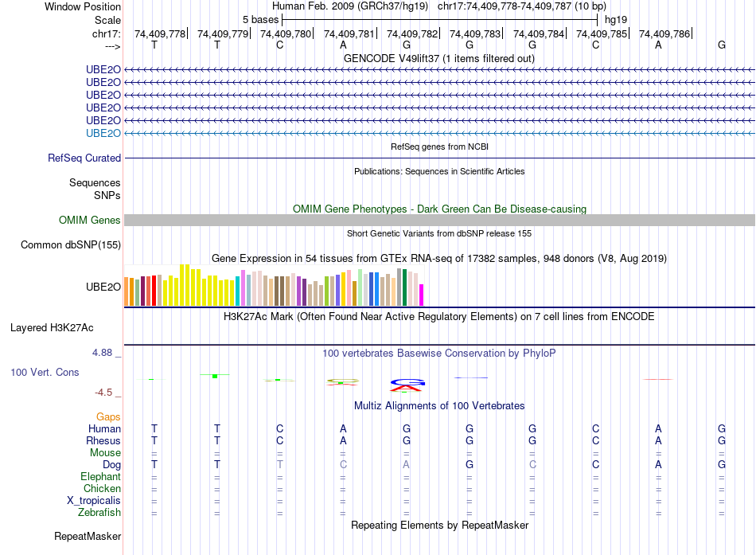This screenshot has height=555, width=756.
Task: Click the hg19 label by scale bar
Action: point(616,20)
